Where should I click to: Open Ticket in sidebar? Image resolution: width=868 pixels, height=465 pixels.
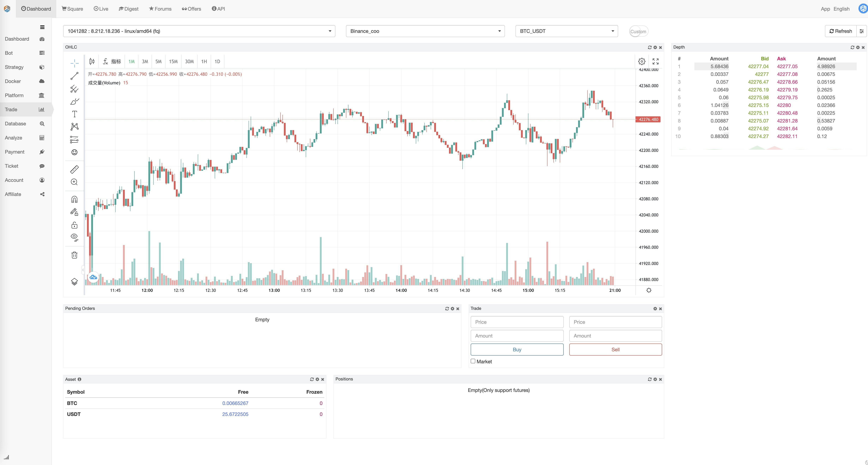[x=26, y=166]
